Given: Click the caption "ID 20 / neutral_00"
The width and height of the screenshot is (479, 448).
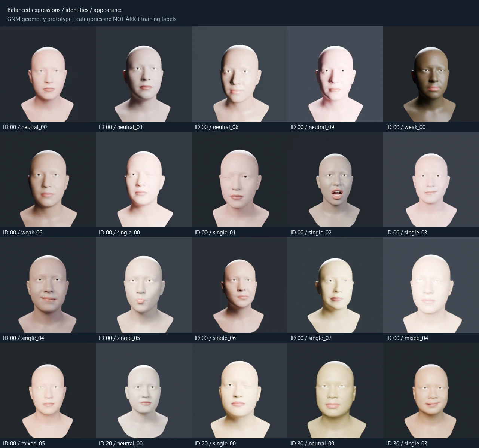Looking at the screenshot, I should [120, 444].
